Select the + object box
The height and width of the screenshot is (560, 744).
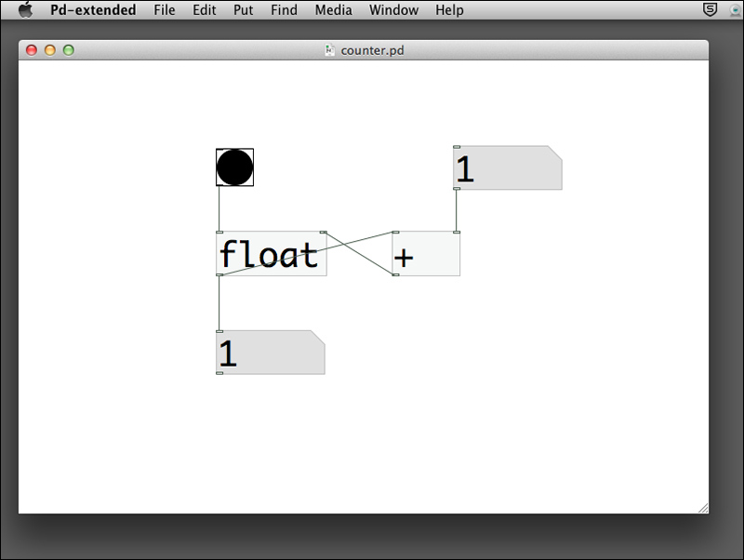[426, 253]
